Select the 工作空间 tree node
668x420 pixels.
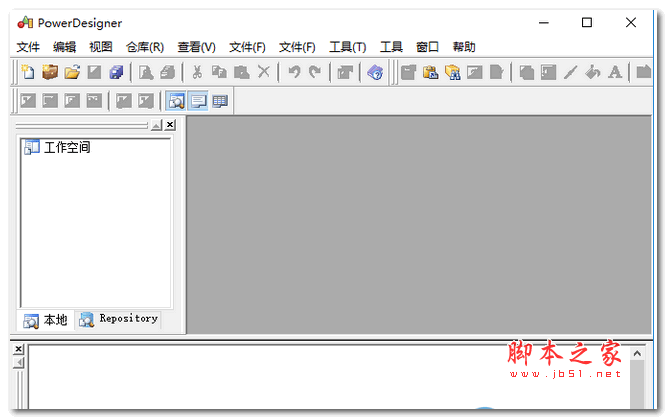67,147
